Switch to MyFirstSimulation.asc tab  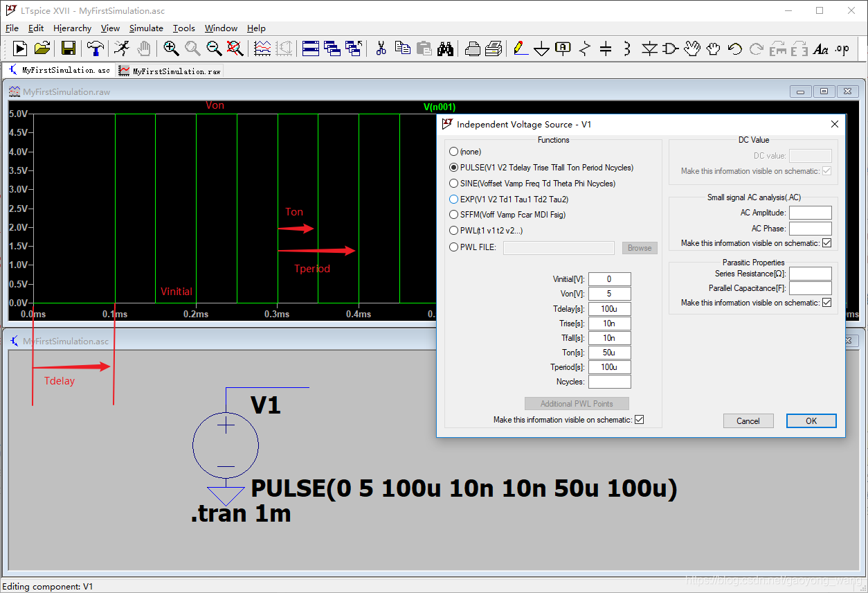[x=59, y=70]
